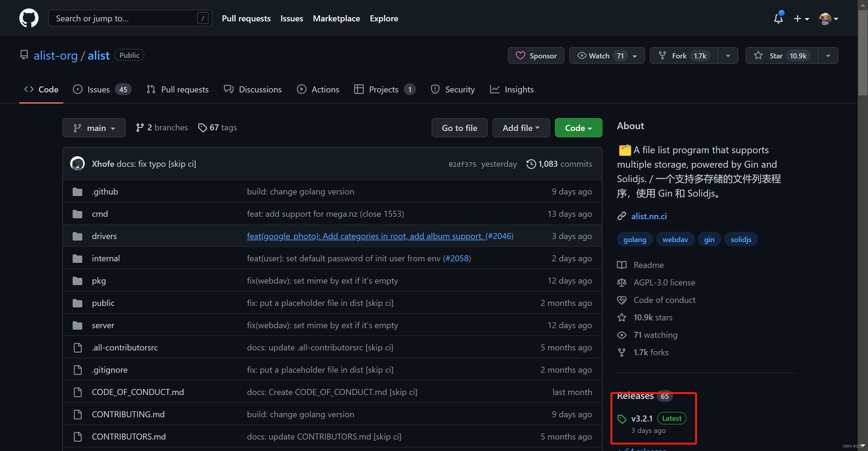Open the main branch selector

94,128
